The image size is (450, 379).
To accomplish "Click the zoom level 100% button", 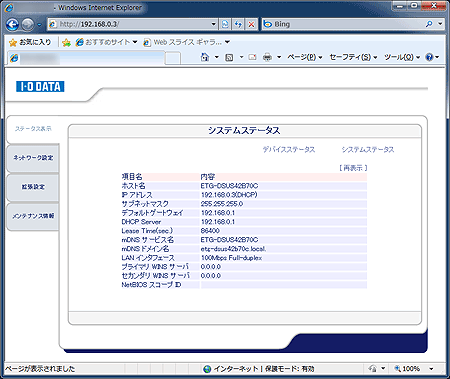I will (407, 369).
